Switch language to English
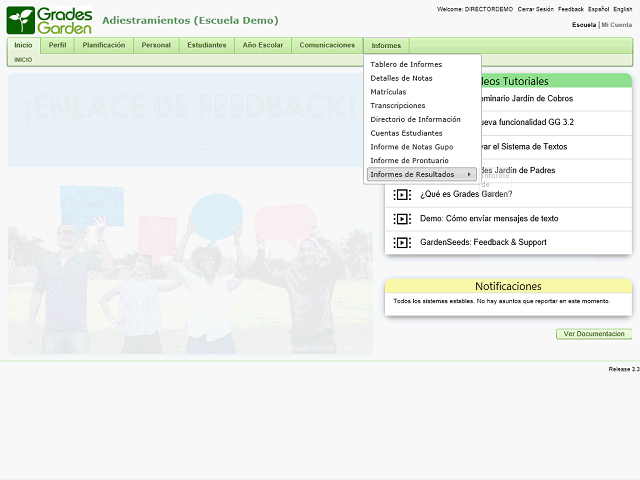640x480 pixels. pyautogui.click(x=622, y=9)
